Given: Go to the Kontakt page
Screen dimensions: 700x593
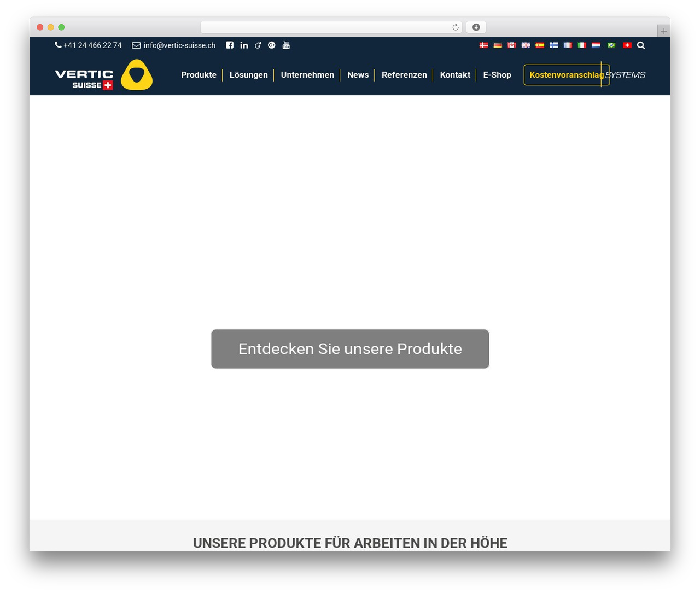Looking at the screenshot, I should (x=455, y=75).
